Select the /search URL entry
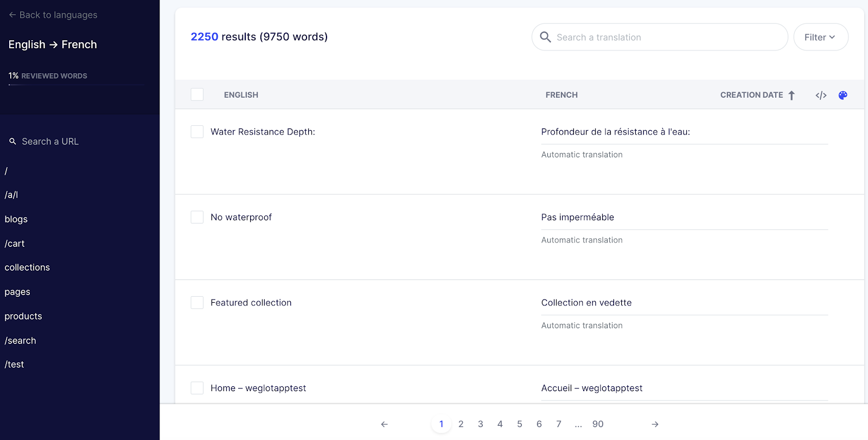The height and width of the screenshot is (440, 868). click(21, 341)
